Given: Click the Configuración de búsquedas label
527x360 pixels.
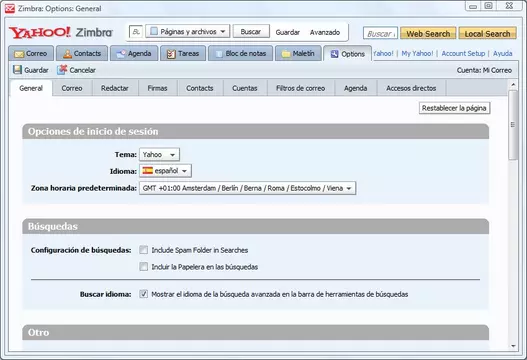Looking at the screenshot, I should tap(81, 250).
